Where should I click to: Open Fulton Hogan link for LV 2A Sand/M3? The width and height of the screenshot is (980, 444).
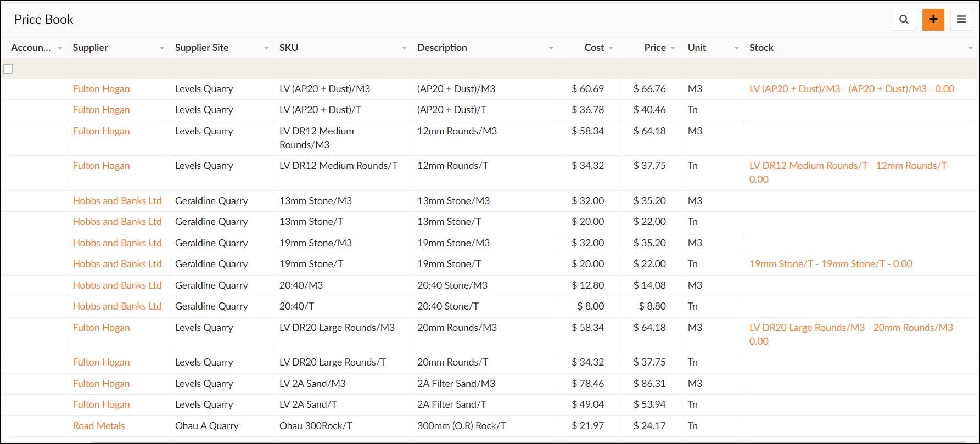101,384
